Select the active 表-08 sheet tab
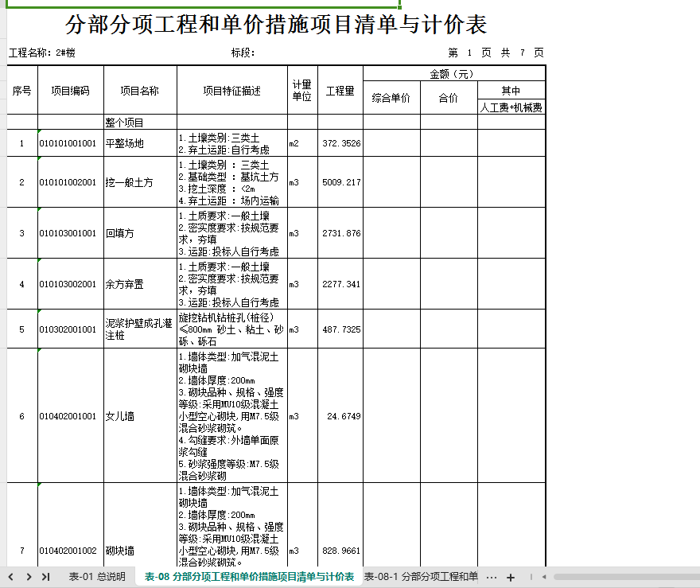This screenshot has height=588, width=700. (x=249, y=577)
